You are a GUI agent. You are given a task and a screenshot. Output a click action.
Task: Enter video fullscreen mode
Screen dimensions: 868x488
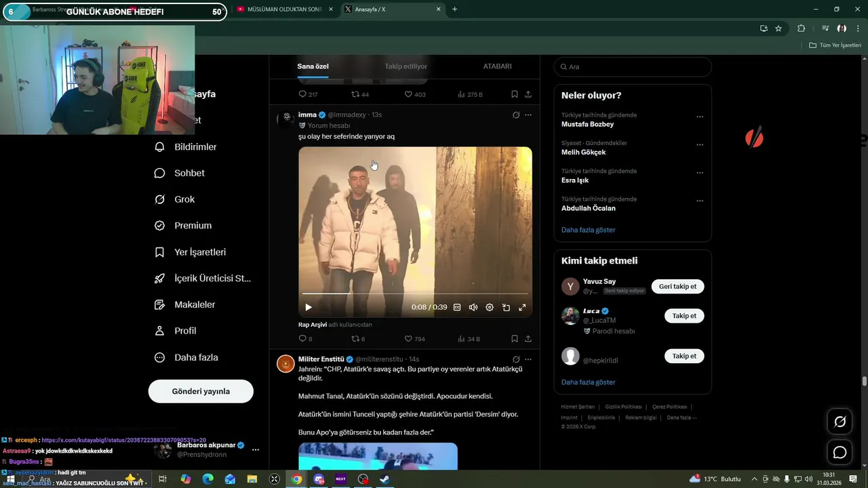pos(522,307)
